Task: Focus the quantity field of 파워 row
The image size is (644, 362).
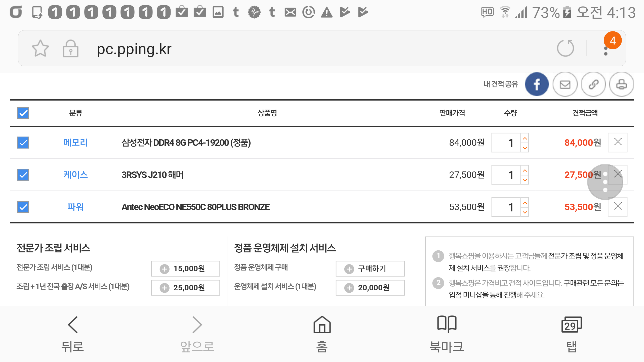Action: click(506, 207)
